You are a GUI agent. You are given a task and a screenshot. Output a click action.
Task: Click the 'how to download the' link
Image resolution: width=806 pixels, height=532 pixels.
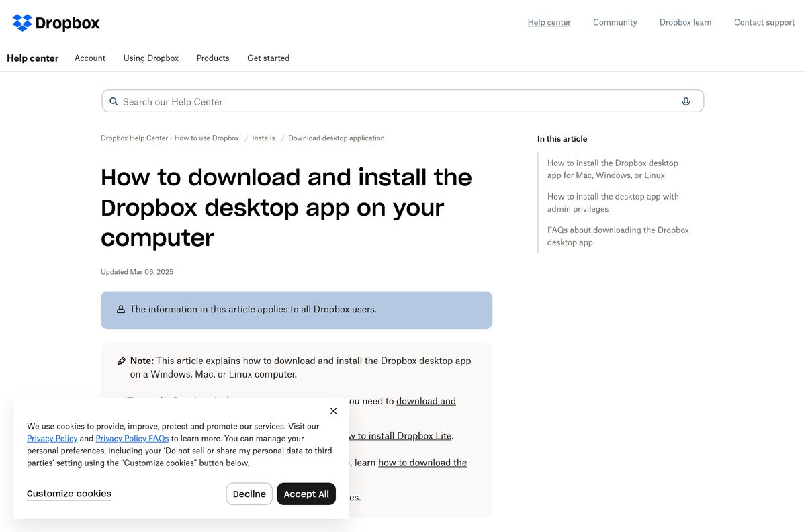(422, 463)
